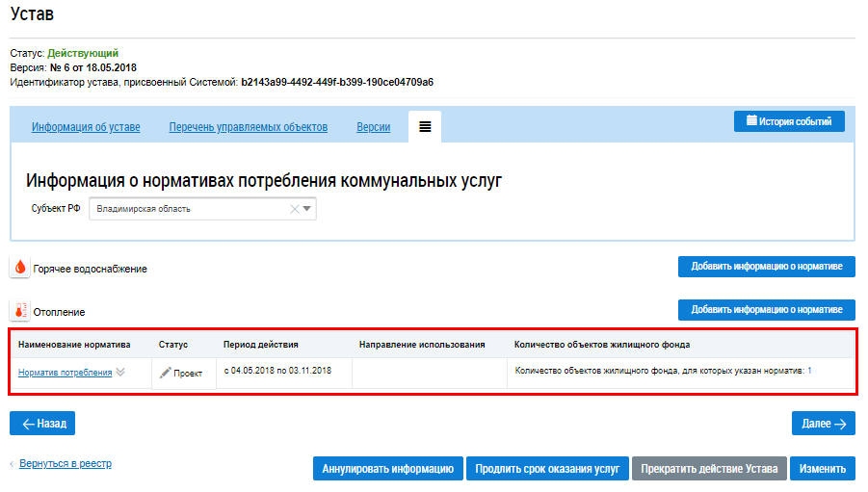This screenshot has height=492, width=868.
Task: Select the Наименование норматива column header
Action: tap(74, 345)
